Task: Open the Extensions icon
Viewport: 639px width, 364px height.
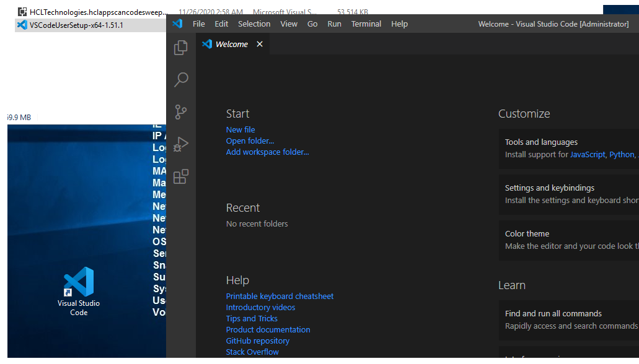Action: click(180, 176)
